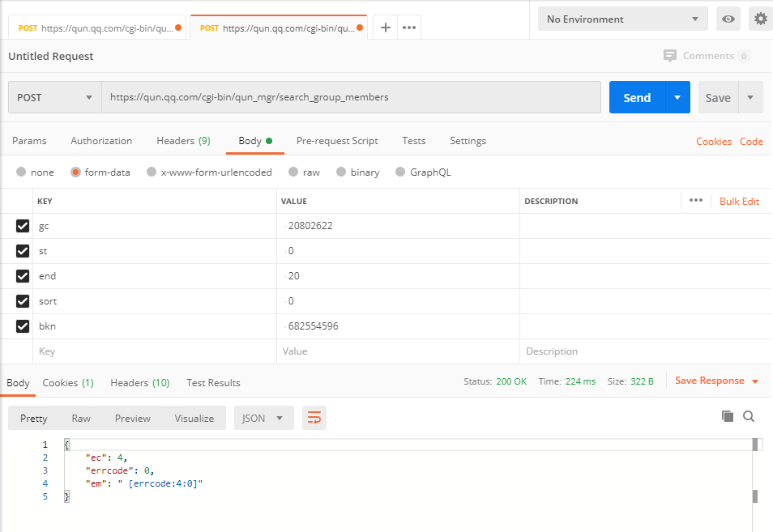Open the Authorization tab

click(x=101, y=141)
